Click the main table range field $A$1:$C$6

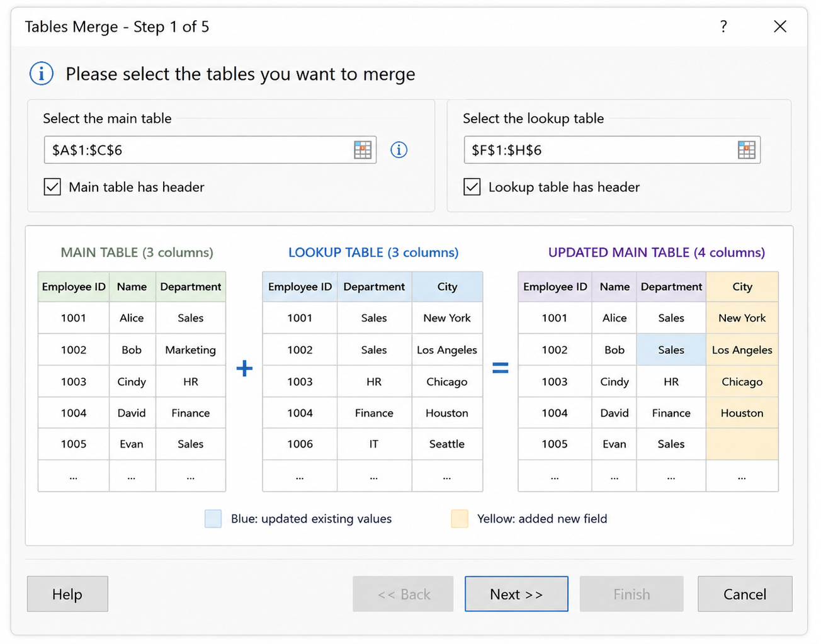(210, 150)
